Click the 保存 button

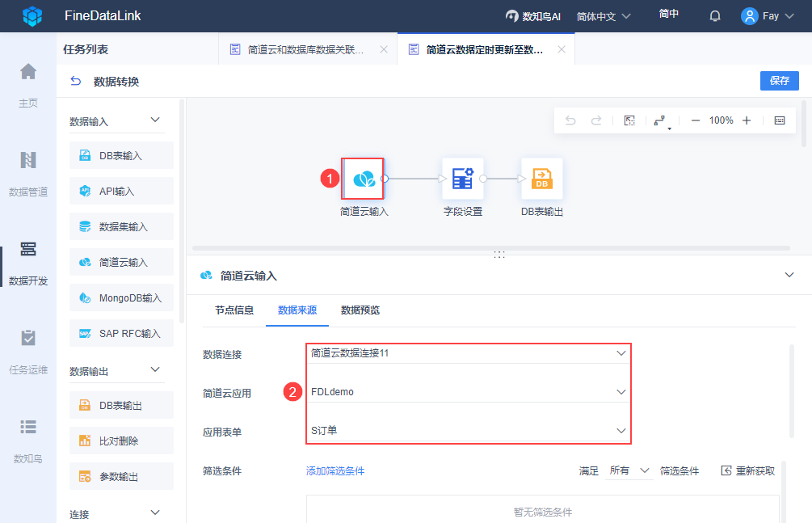click(780, 80)
